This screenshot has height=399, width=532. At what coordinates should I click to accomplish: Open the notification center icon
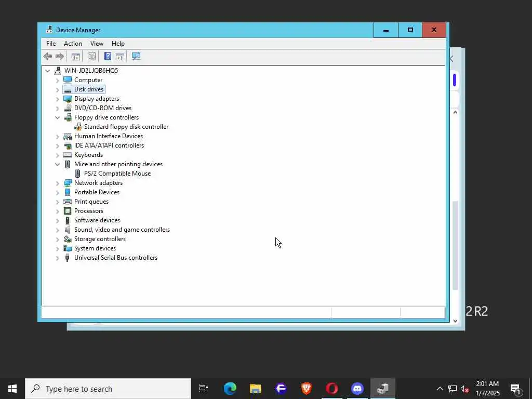point(515,389)
